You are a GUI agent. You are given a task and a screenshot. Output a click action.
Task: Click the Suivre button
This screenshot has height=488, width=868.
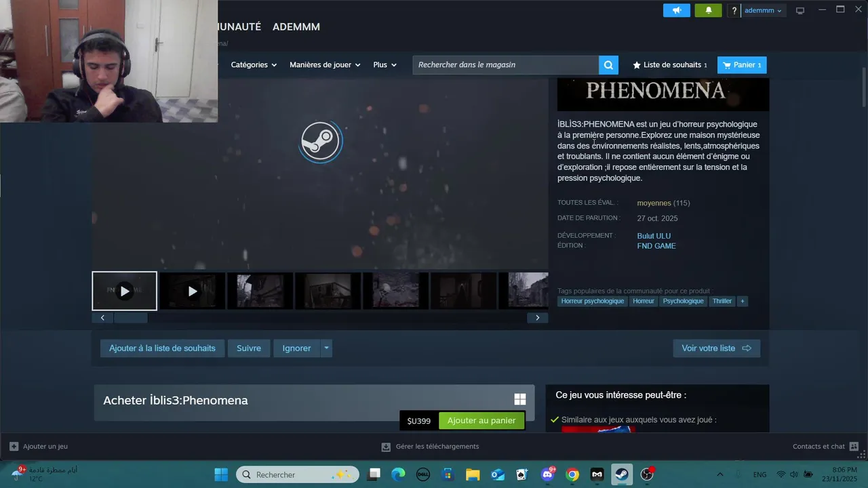pyautogui.click(x=249, y=348)
